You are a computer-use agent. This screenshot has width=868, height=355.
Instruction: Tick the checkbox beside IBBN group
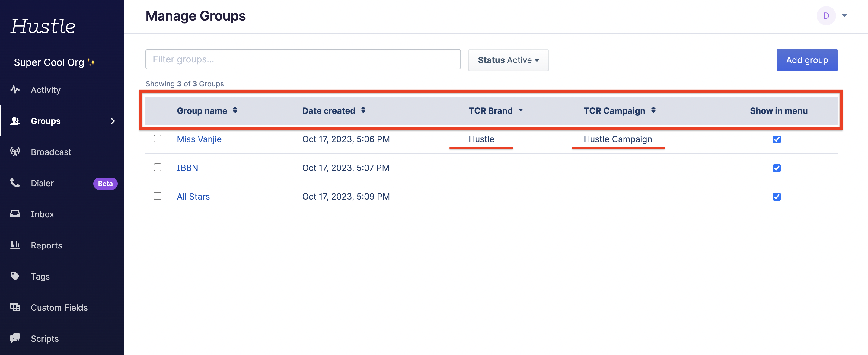pyautogui.click(x=157, y=168)
